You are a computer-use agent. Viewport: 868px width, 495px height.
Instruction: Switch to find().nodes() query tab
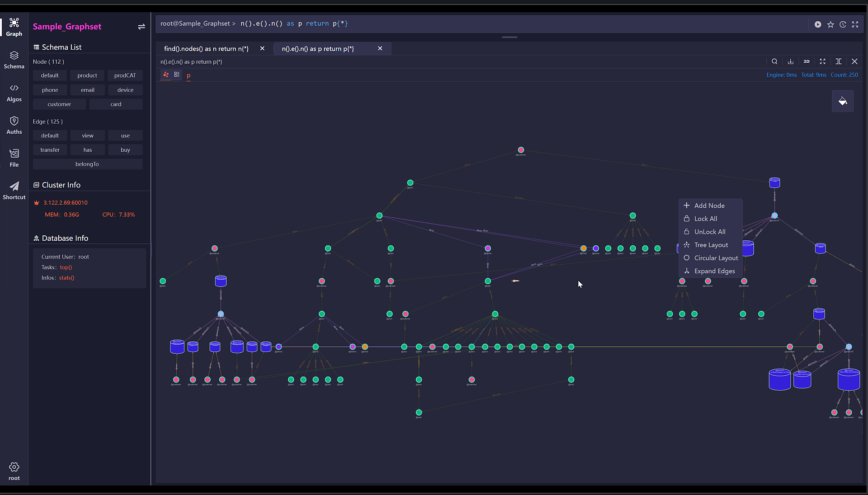point(206,49)
